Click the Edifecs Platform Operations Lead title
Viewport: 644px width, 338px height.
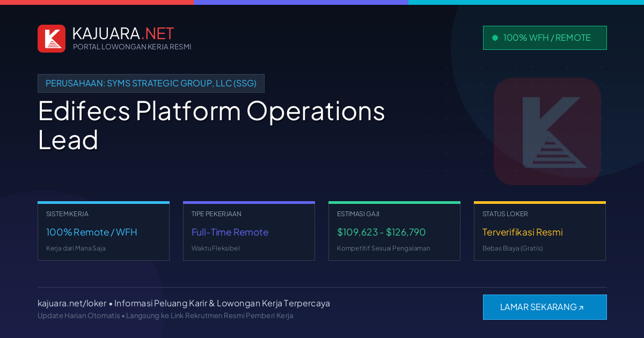point(211,125)
